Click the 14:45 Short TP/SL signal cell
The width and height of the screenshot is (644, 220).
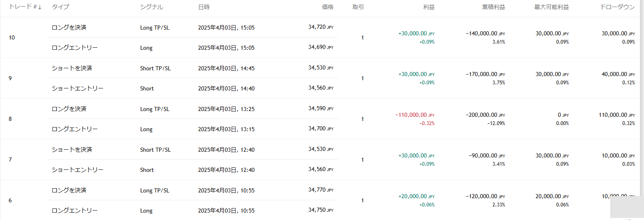tap(155, 68)
